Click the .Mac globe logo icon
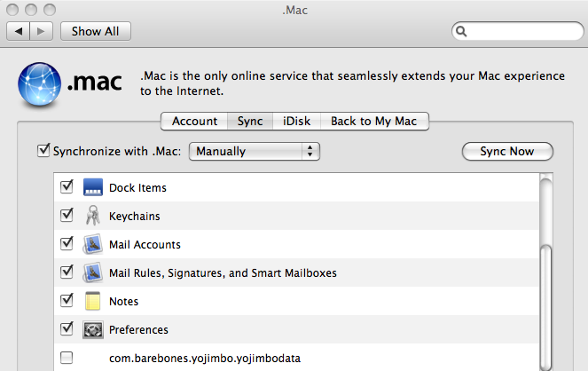This screenshot has height=371, width=588. [x=37, y=84]
